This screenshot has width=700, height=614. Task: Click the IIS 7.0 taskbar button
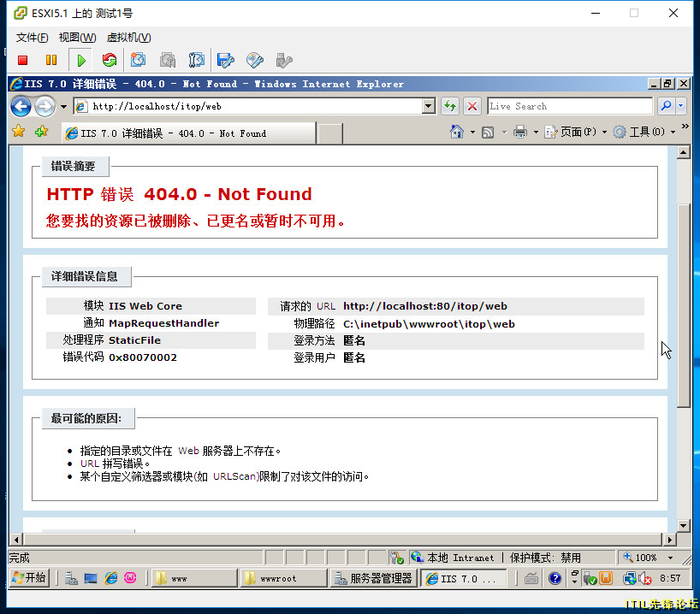click(465, 578)
